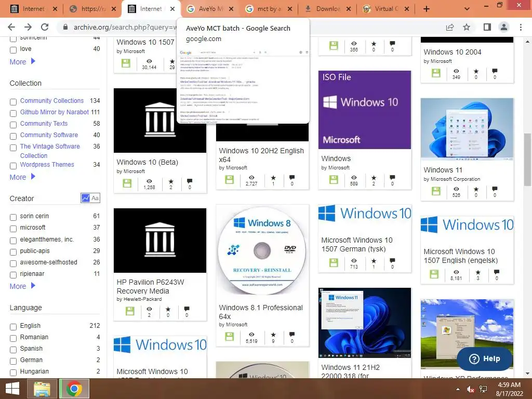The width and height of the screenshot is (532, 399).
Task: Click the reviews icon on Windows 10 1507 English (engelsk)
Action: tap(496, 272)
